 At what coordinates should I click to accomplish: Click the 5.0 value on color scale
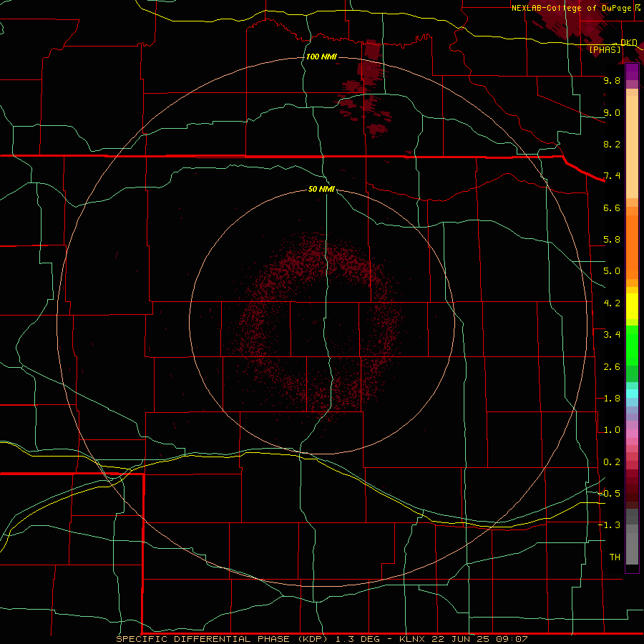point(612,271)
